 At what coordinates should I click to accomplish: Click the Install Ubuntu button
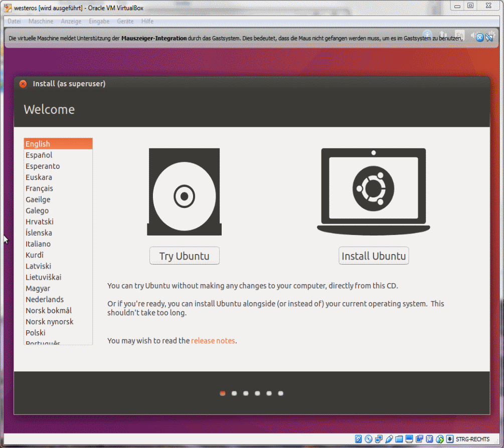click(374, 256)
